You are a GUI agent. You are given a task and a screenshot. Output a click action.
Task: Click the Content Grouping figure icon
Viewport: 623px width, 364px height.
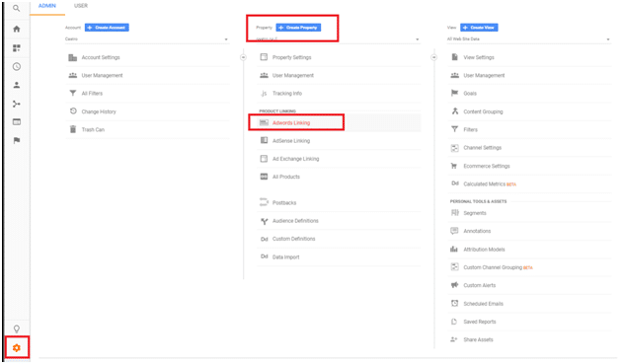tap(454, 111)
